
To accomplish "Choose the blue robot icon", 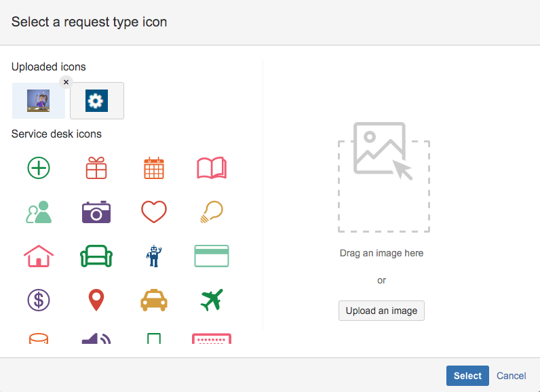I will tap(154, 256).
